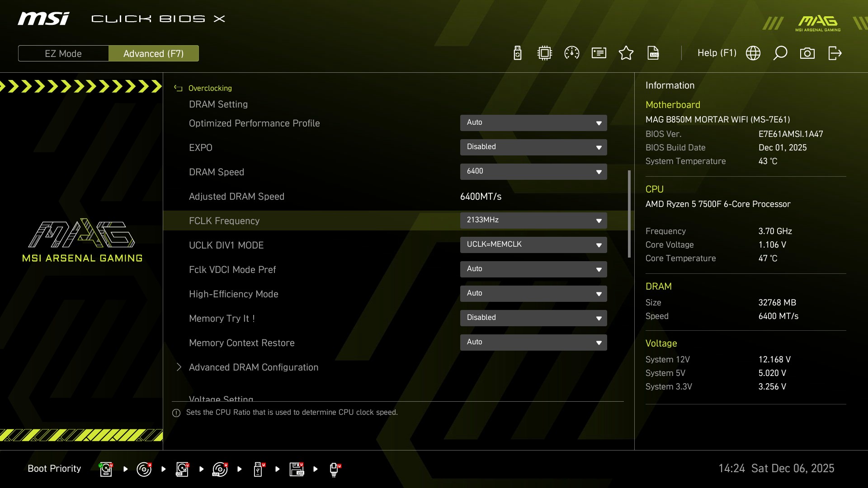Click the globe language icon
The width and height of the screenshot is (868, 488).
pos(753,53)
